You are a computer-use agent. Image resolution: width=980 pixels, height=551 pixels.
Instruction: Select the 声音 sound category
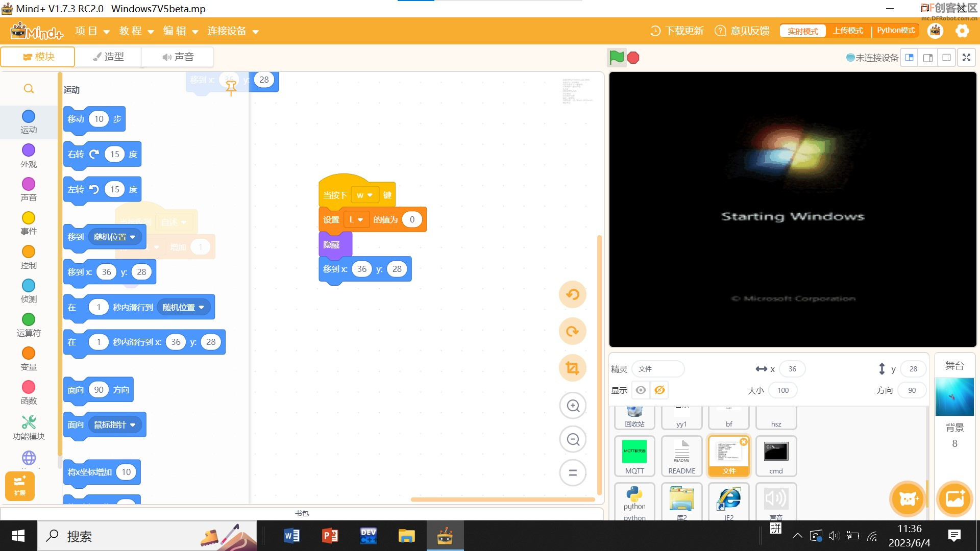coord(29,190)
